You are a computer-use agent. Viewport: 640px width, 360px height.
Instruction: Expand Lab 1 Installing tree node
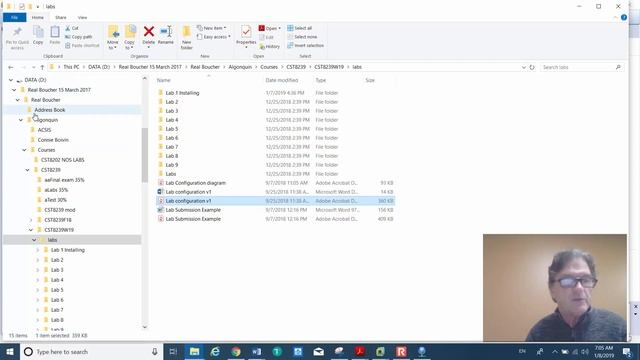click(x=38, y=250)
